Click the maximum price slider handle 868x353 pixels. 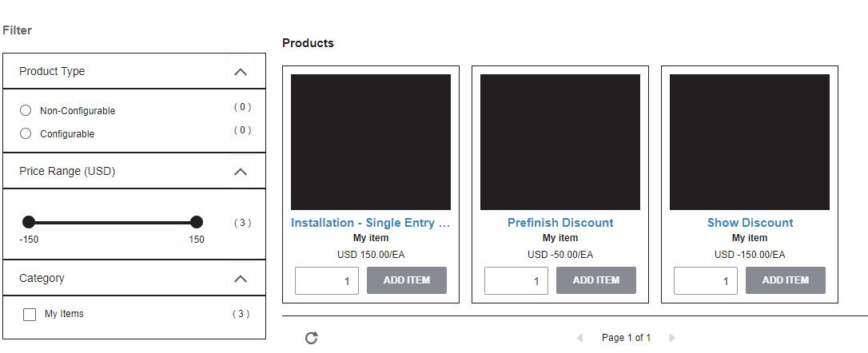197,222
